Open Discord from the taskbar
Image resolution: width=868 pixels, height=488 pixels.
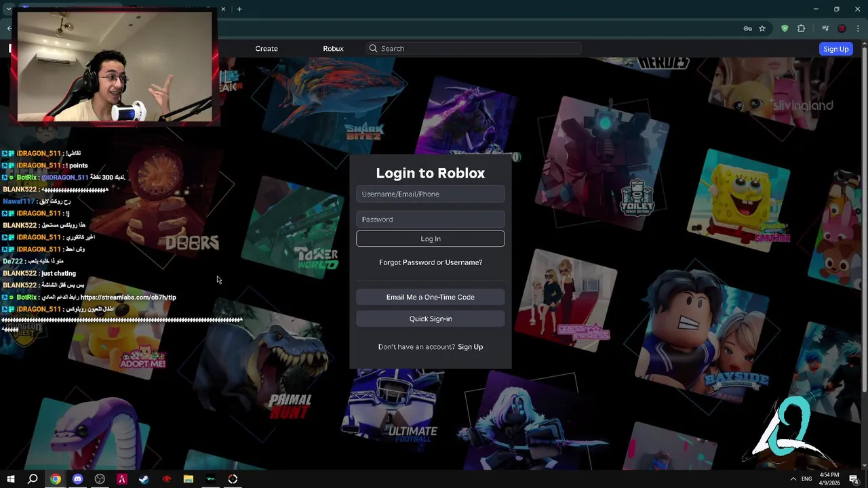77,479
